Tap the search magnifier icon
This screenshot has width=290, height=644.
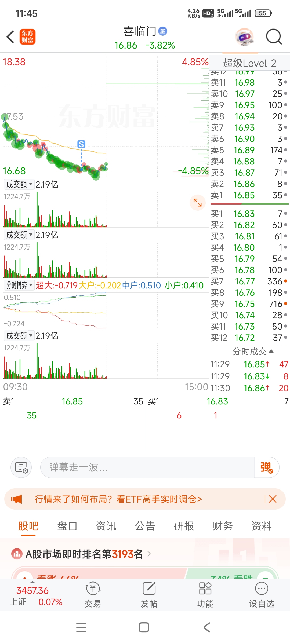pyautogui.click(x=274, y=37)
